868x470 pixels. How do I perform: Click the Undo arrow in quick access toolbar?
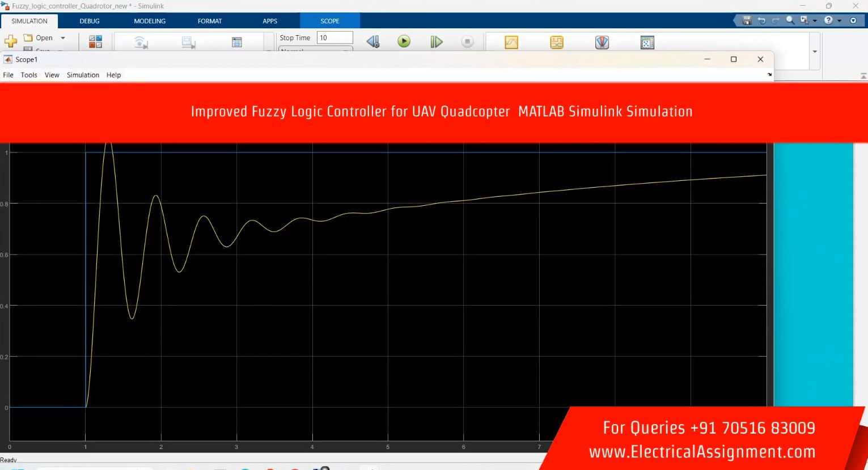click(x=761, y=20)
